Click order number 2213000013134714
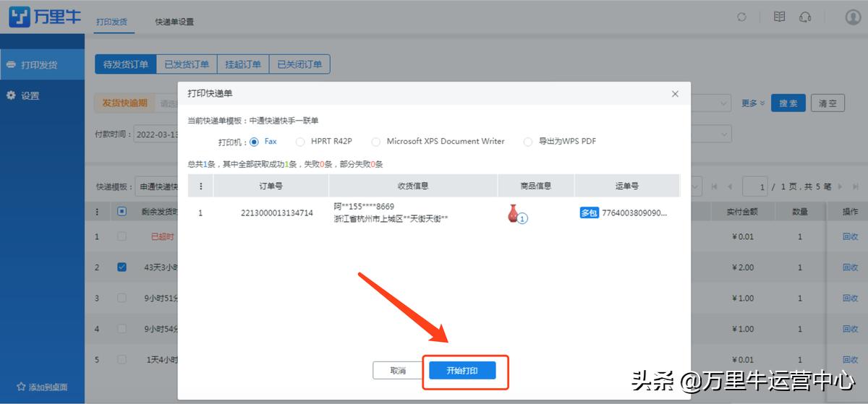The width and height of the screenshot is (868, 404). click(277, 213)
